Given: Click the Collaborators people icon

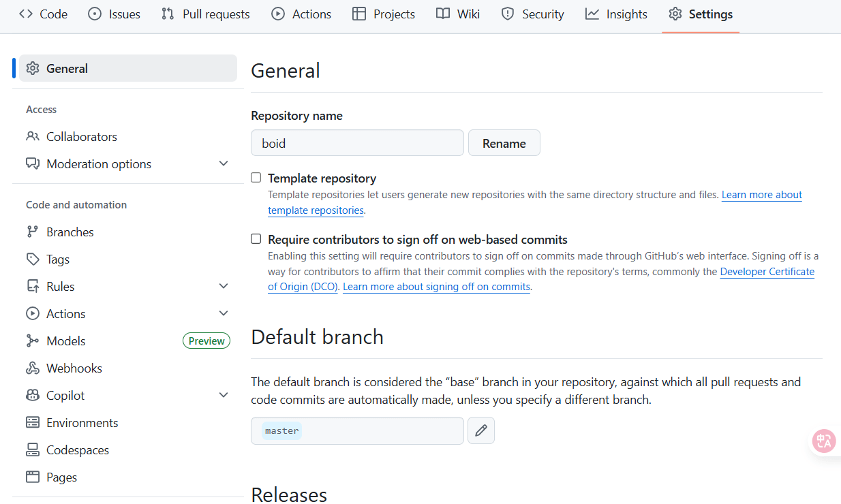Looking at the screenshot, I should tap(33, 136).
